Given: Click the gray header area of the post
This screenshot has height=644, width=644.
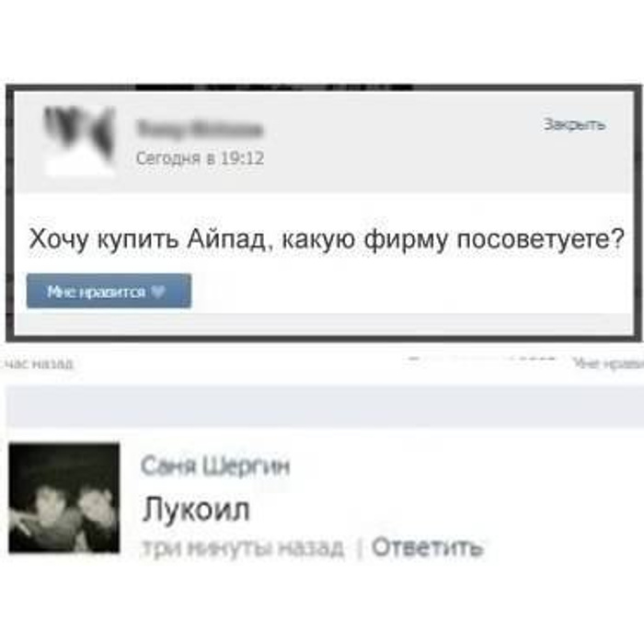Looking at the screenshot, I should [324, 142].
